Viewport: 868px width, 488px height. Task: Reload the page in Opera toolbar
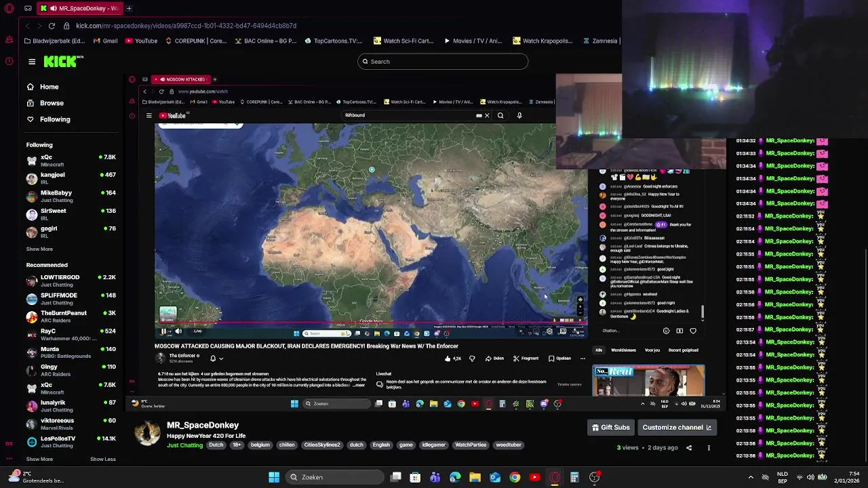[52, 26]
